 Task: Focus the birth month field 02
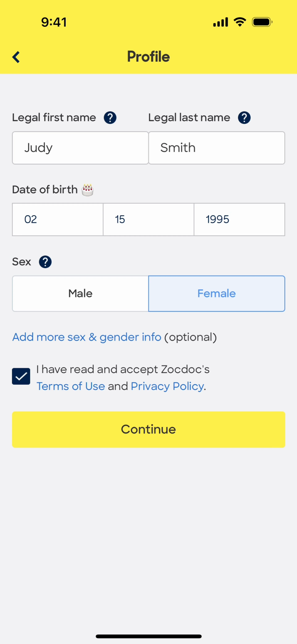(58, 220)
